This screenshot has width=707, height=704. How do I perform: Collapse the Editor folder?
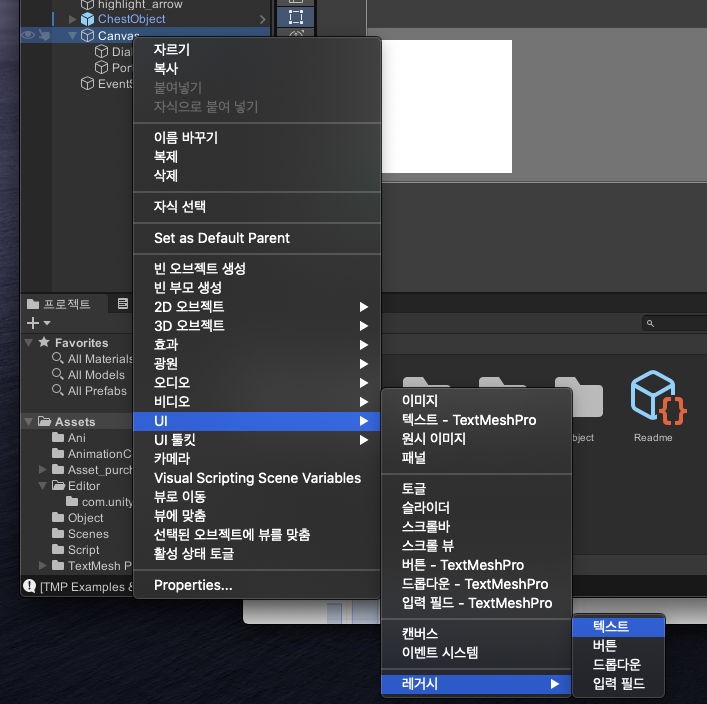(x=43, y=486)
